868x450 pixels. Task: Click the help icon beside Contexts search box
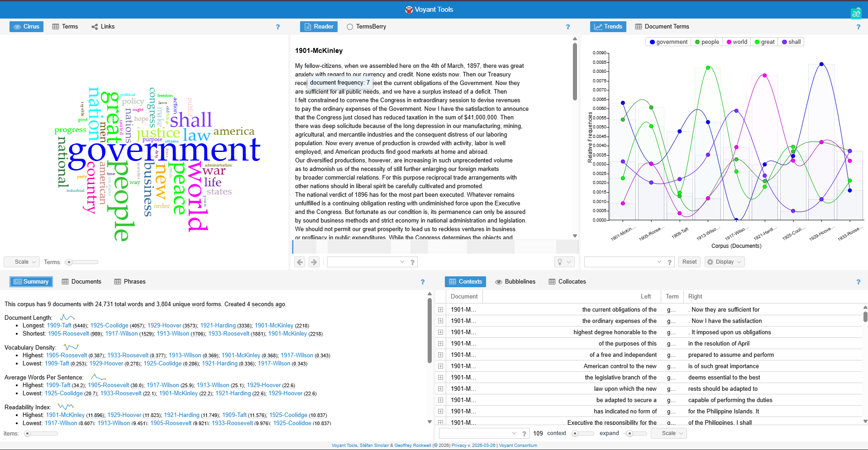coord(524,434)
